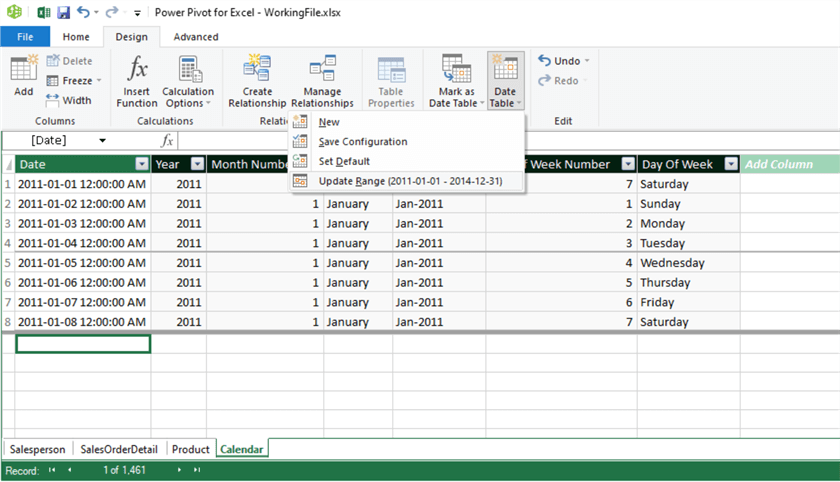Click the Add Column header
The width and height of the screenshot is (840, 482).
coord(779,164)
